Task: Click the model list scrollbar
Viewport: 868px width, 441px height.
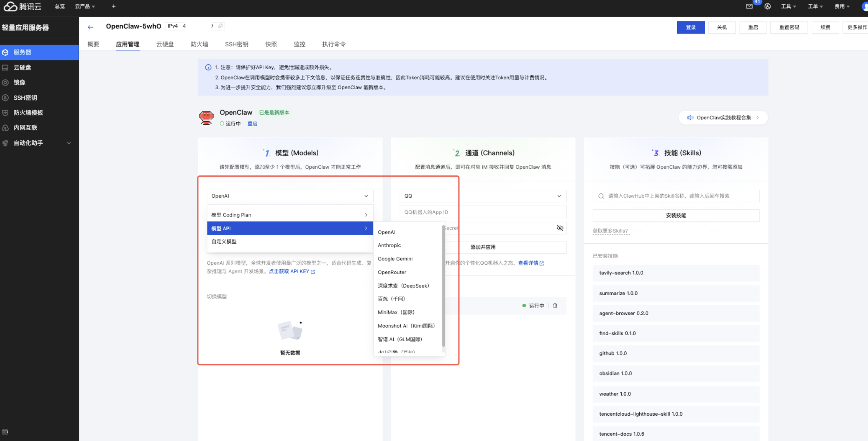Action: (x=443, y=287)
